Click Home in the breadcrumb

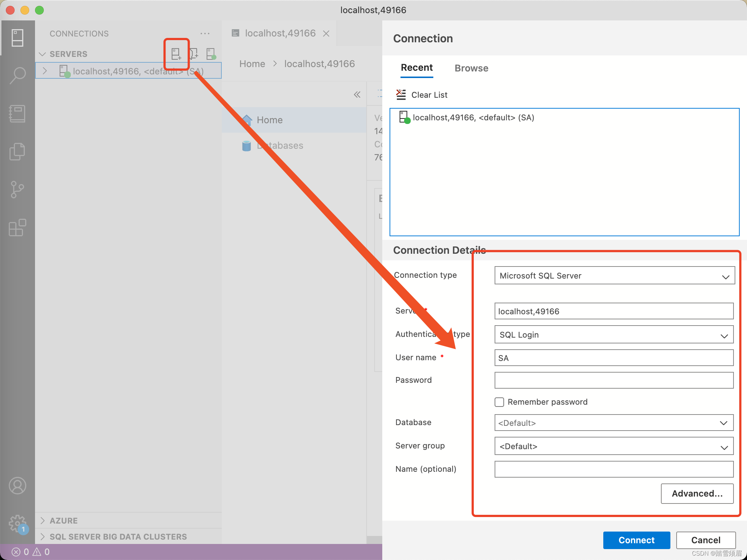pyautogui.click(x=252, y=64)
